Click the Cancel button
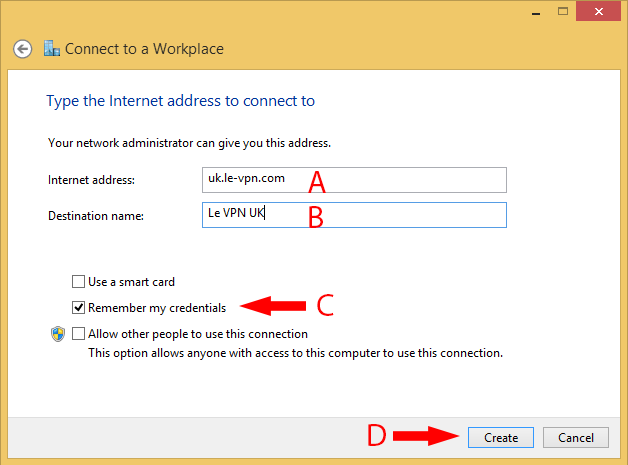628x465 pixels. [x=576, y=437]
